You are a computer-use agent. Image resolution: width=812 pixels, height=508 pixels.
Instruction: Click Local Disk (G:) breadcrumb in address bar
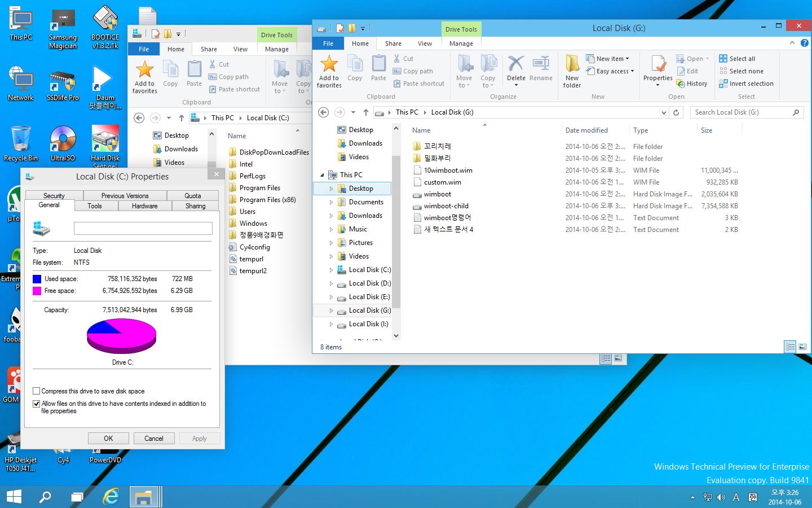(452, 112)
